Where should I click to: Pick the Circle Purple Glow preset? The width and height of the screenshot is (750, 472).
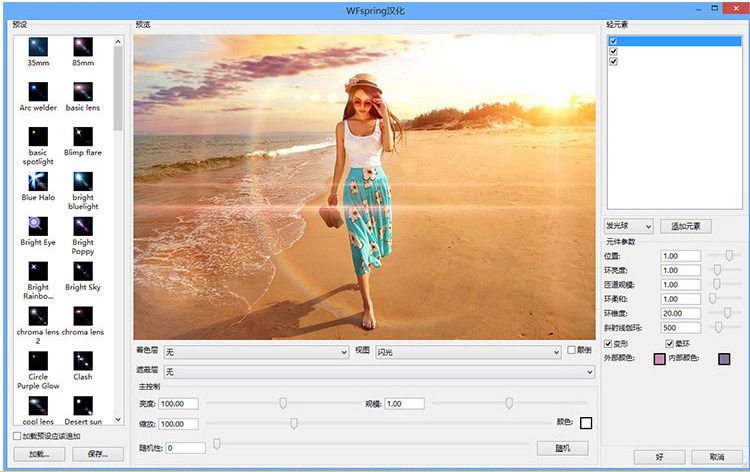click(39, 360)
